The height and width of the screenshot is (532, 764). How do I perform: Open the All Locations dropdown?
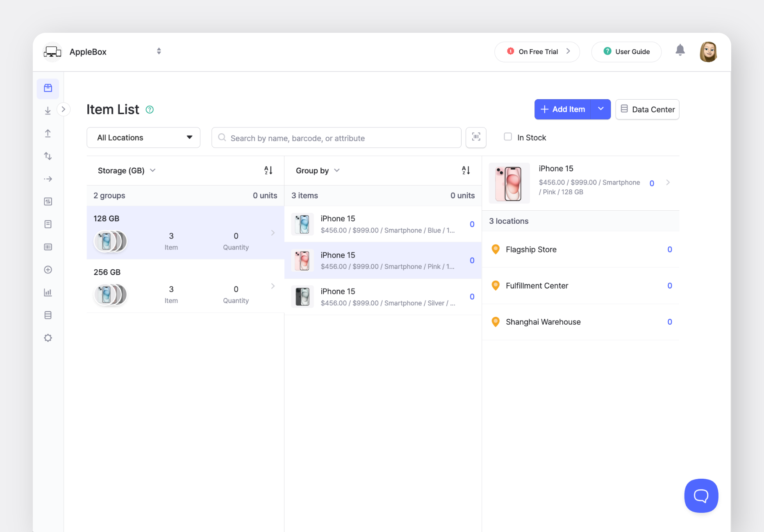coord(143,137)
